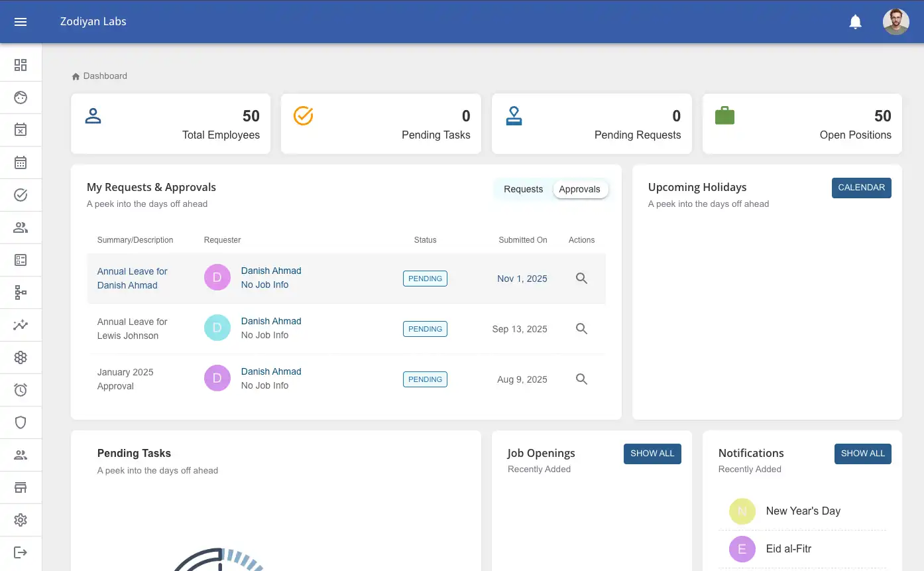Open the org chart icon in sidebar
This screenshot has width=924, height=571.
tap(21, 292)
